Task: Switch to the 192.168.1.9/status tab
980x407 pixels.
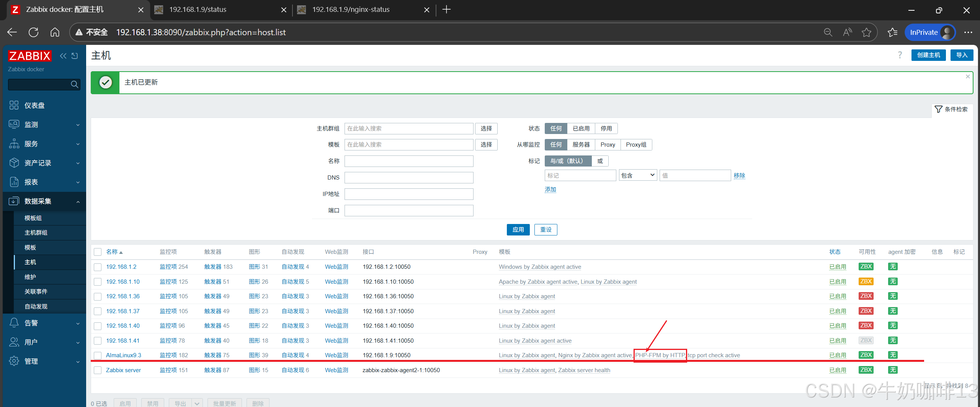Action: [220, 10]
